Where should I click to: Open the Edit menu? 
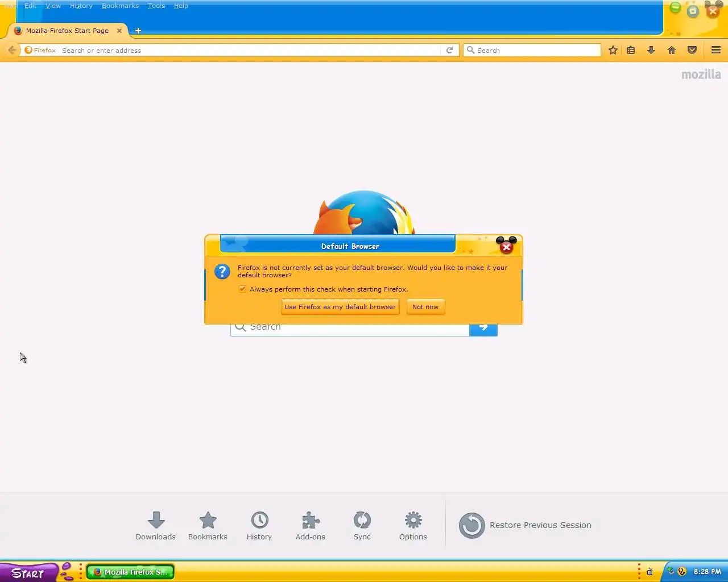30,6
